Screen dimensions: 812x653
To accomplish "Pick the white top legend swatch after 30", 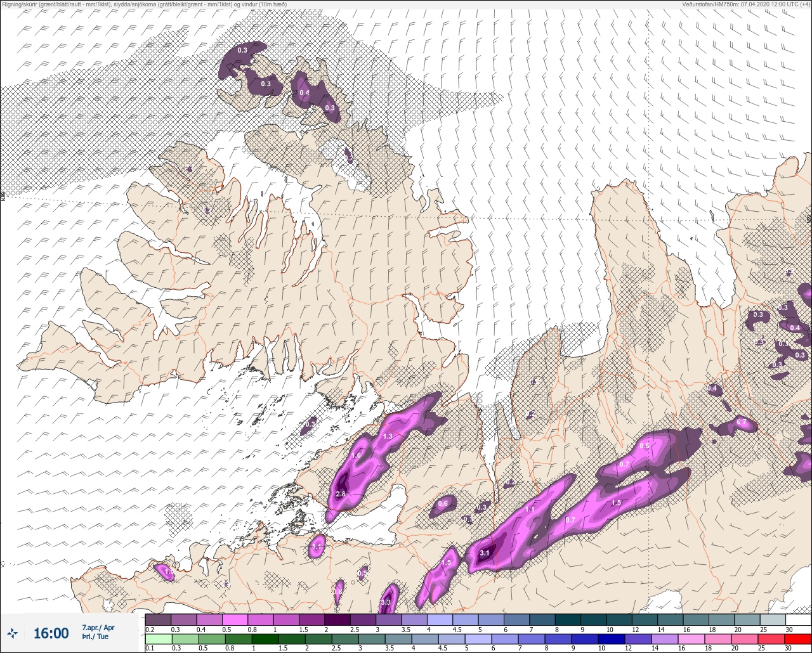I will pos(798,619).
